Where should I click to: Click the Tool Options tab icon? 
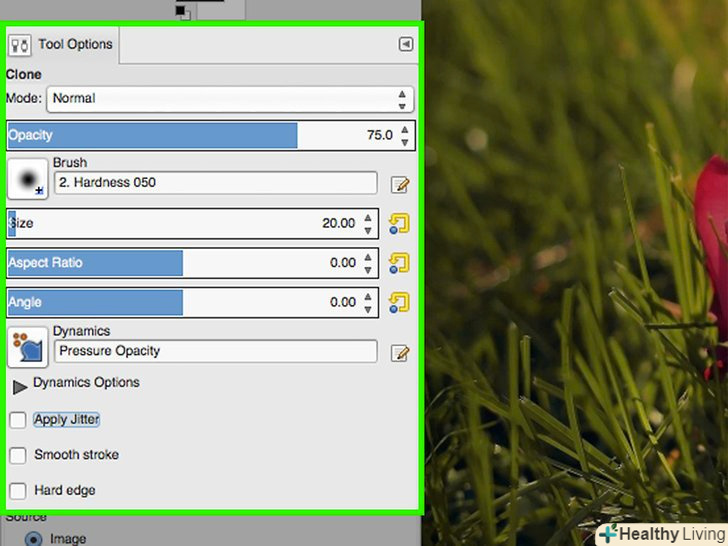click(20, 45)
